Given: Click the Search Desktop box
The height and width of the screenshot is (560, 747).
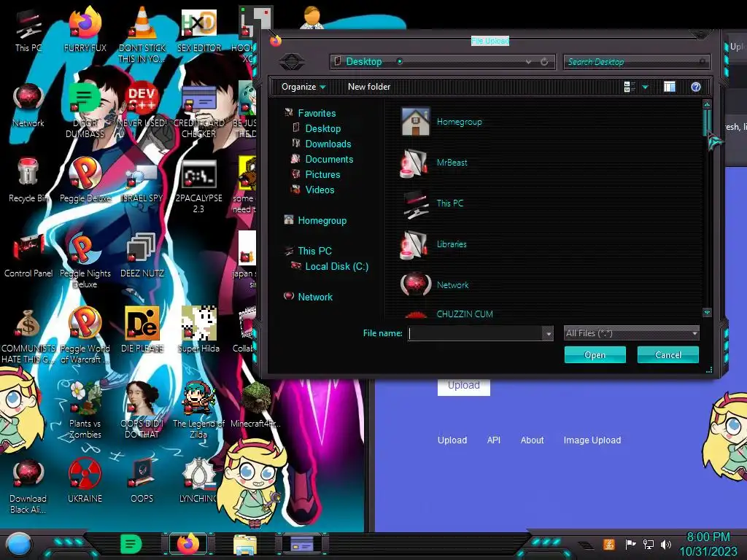Looking at the screenshot, I should tap(636, 62).
